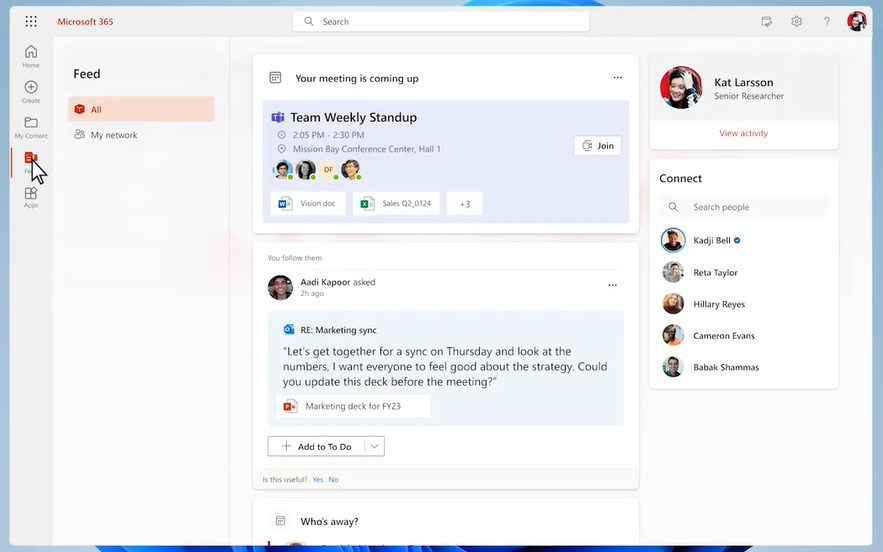Click the Search field at the top
Image resolution: width=883 pixels, height=552 pixels.
[x=441, y=21]
